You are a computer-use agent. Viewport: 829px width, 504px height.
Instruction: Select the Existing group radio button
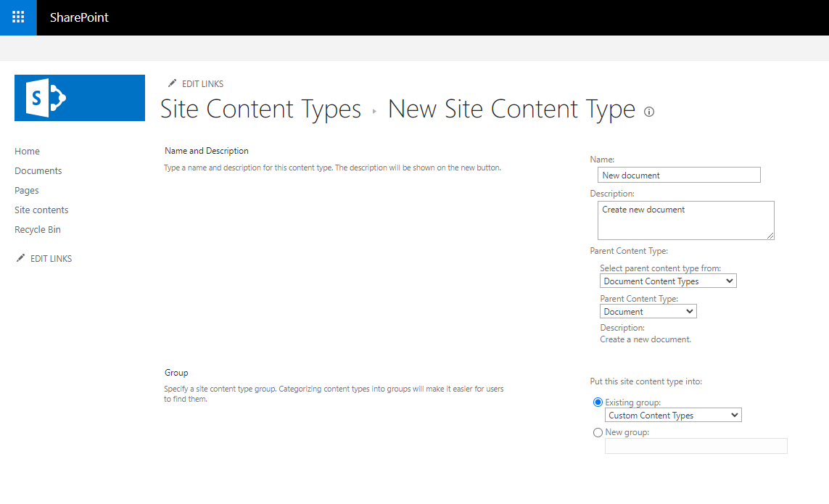[598, 402]
